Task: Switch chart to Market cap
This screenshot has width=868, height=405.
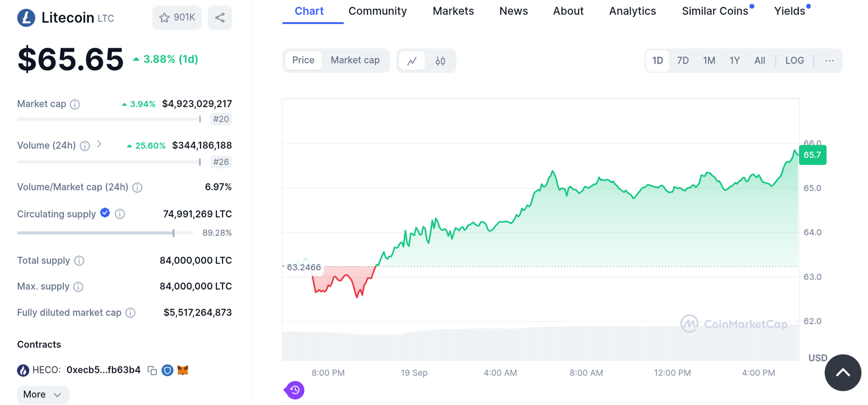Action: point(355,60)
